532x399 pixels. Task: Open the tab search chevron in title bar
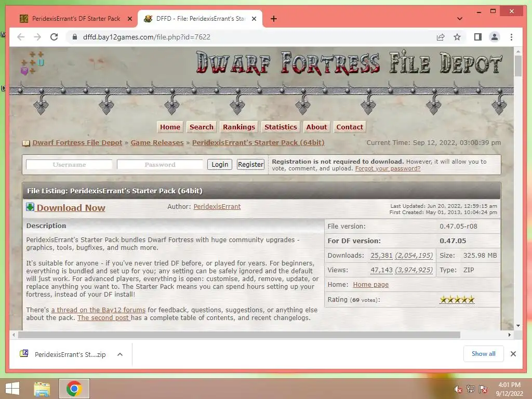pos(460,19)
